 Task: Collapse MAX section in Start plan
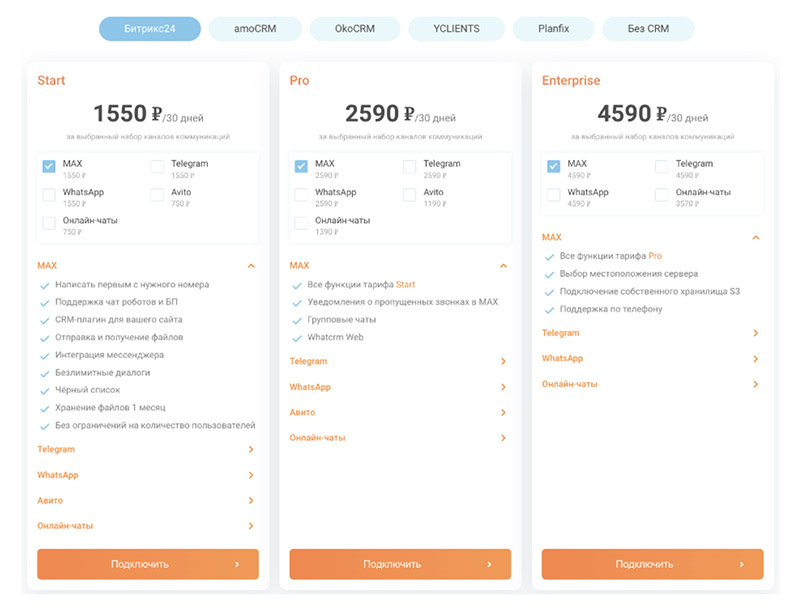251,266
